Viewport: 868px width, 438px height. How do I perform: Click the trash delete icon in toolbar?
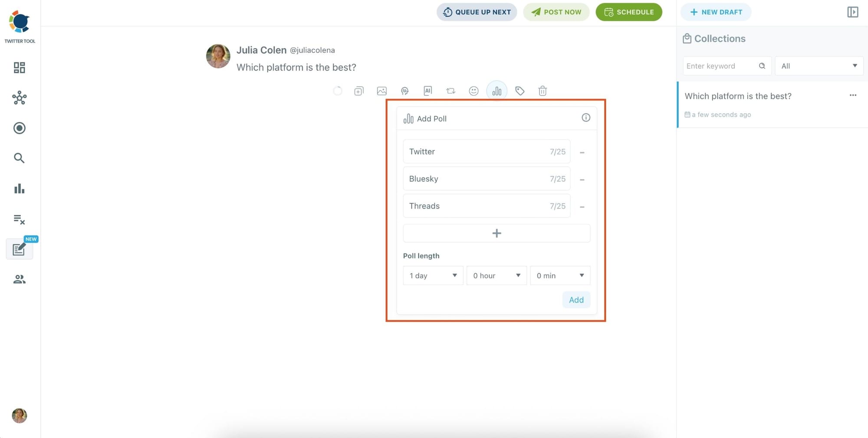(x=542, y=91)
